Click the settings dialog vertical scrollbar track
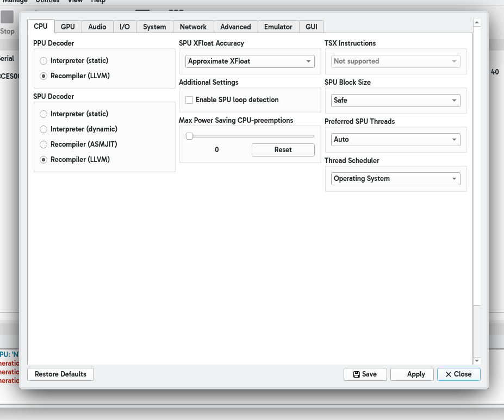 point(477,331)
